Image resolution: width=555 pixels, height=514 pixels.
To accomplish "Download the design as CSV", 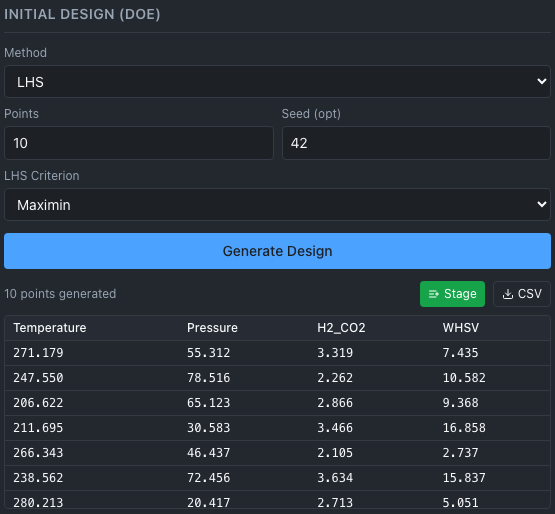I will tap(522, 294).
